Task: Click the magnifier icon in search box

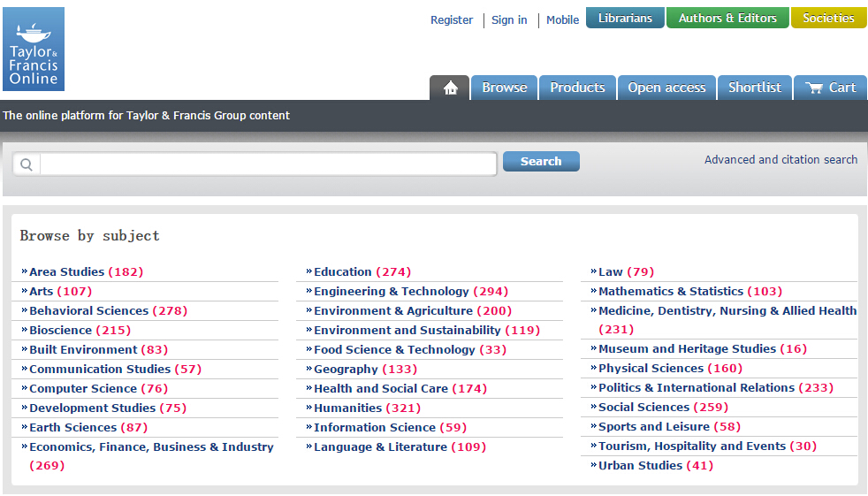Action: [x=27, y=164]
